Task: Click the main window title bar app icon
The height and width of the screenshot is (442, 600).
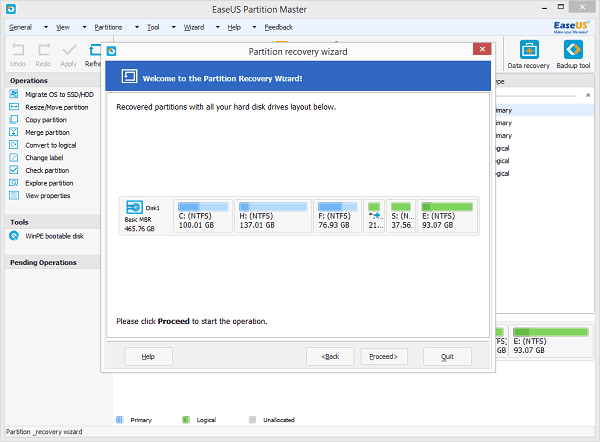Action: pyautogui.click(x=11, y=9)
